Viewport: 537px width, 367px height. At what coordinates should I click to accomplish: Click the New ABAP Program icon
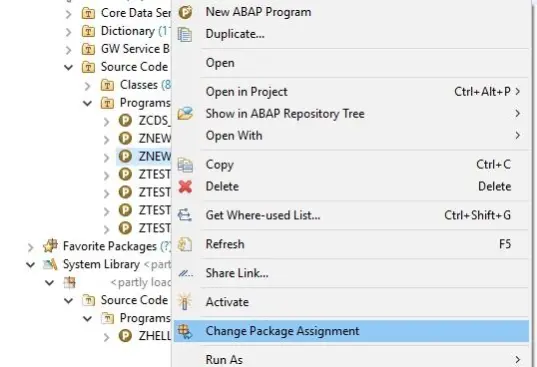coord(185,12)
